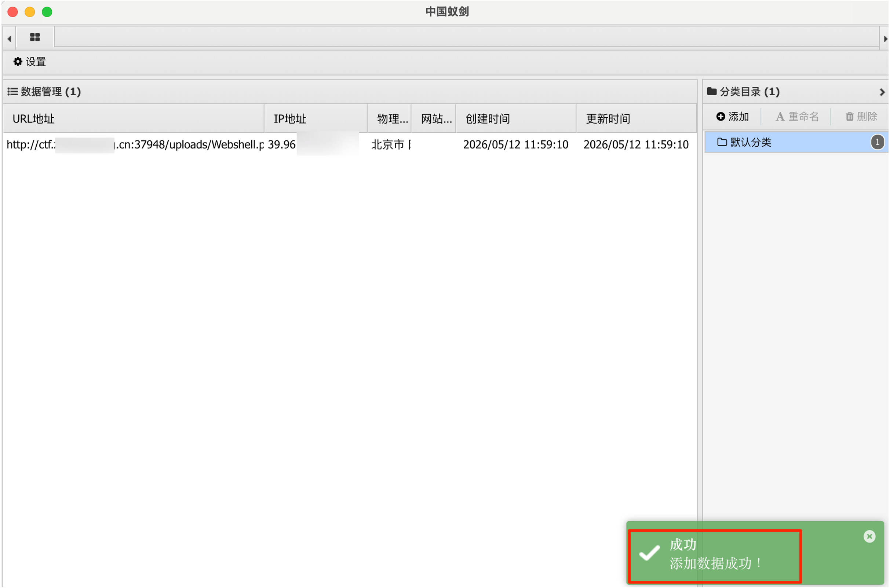
Task: Click the creation time 2026/05/12 11:59:10 cell
Action: point(515,144)
